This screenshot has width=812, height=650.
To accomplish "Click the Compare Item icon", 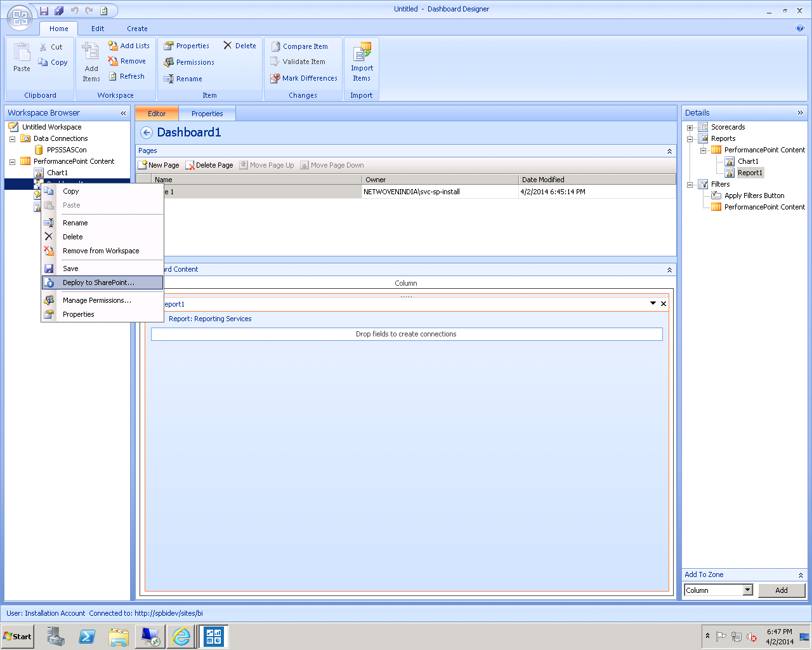I will [277, 46].
